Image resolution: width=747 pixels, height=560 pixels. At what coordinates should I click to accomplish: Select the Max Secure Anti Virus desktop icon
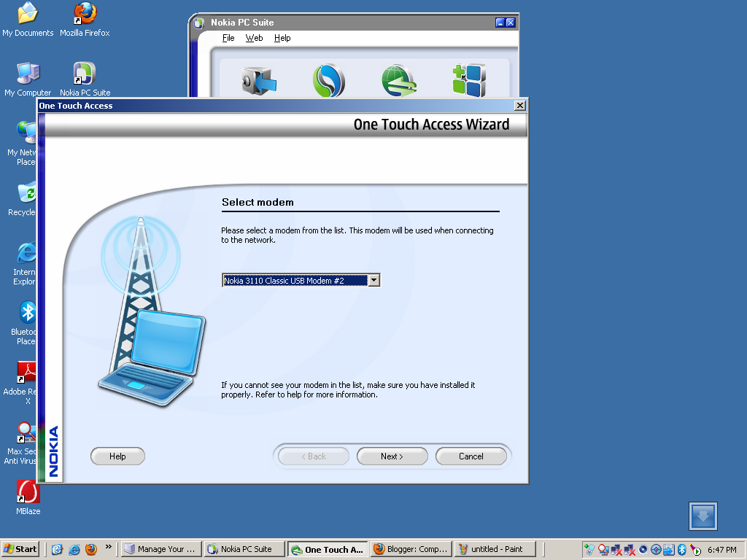tap(20, 443)
